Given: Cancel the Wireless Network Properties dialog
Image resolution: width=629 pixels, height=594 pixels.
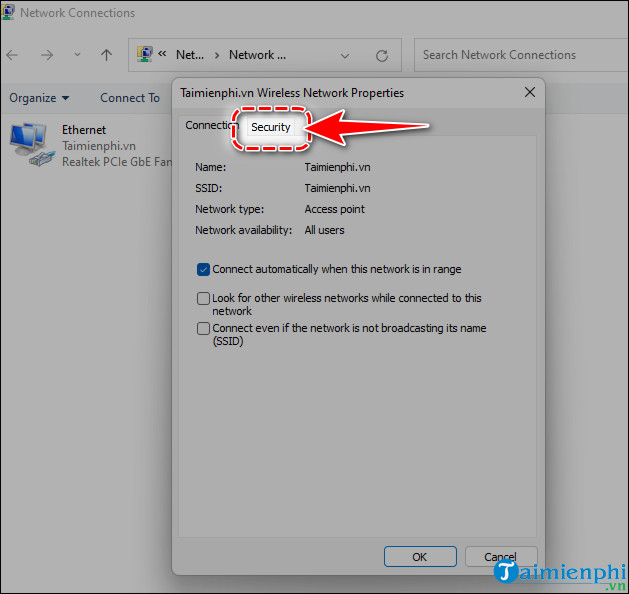Looking at the screenshot, I should [501, 557].
